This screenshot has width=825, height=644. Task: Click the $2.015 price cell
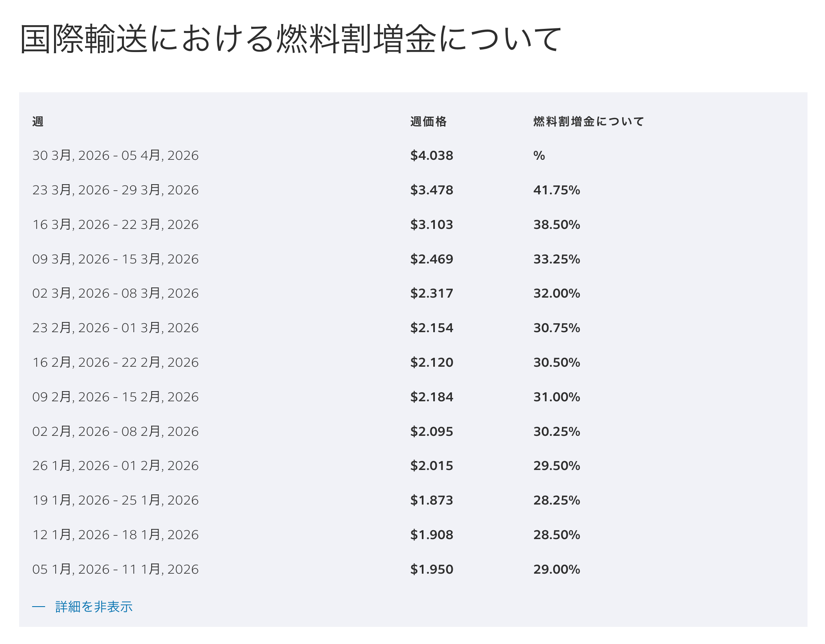click(x=432, y=466)
